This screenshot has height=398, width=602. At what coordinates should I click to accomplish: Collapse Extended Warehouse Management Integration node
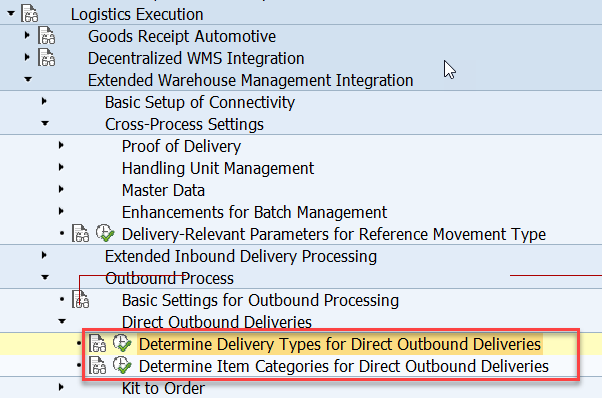coord(28,79)
